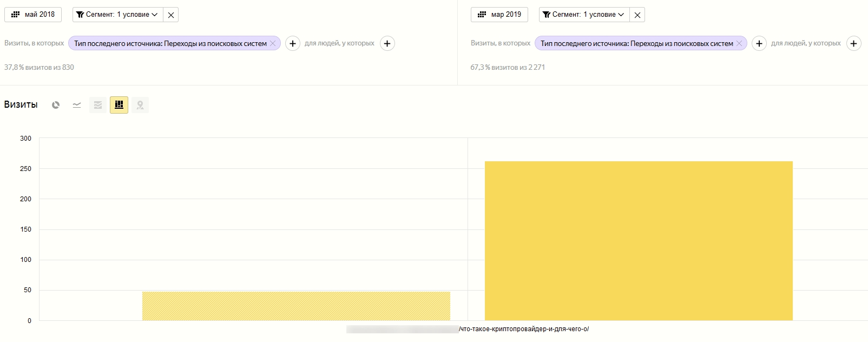Switch to pie chart view
868x342 pixels.
click(56, 105)
